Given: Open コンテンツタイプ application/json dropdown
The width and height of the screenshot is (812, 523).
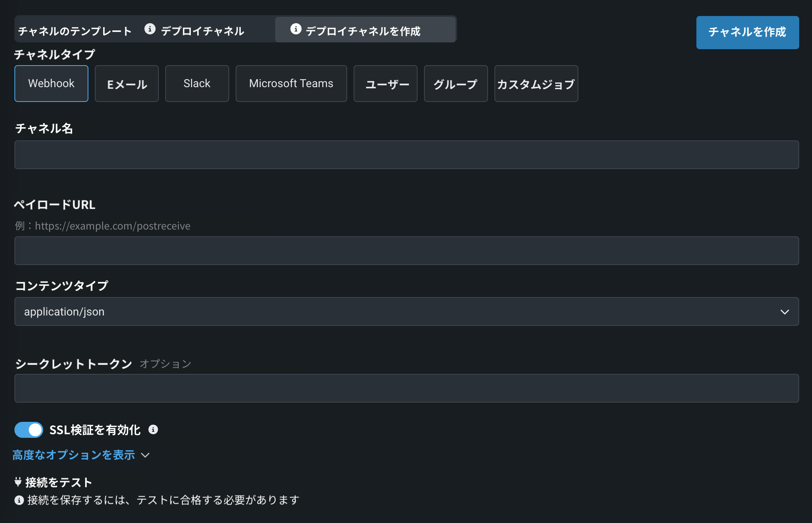Looking at the screenshot, I should pyautogui.click(x=406, y=311).
